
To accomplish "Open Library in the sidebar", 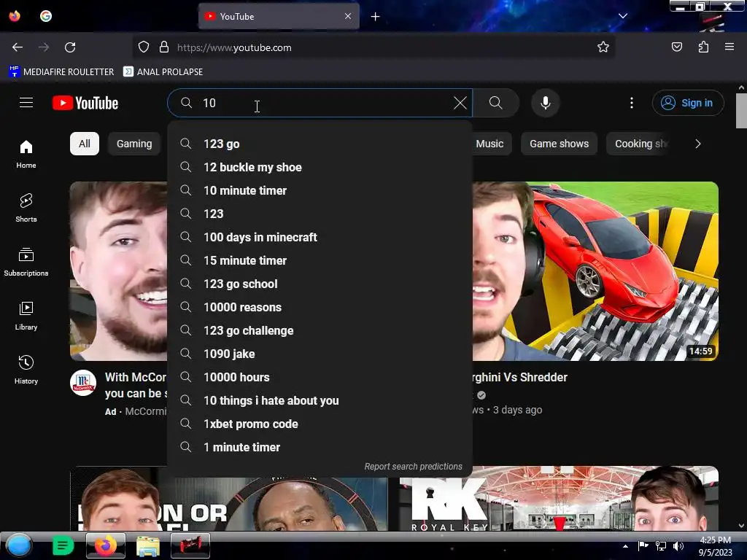I will point(26,316).
